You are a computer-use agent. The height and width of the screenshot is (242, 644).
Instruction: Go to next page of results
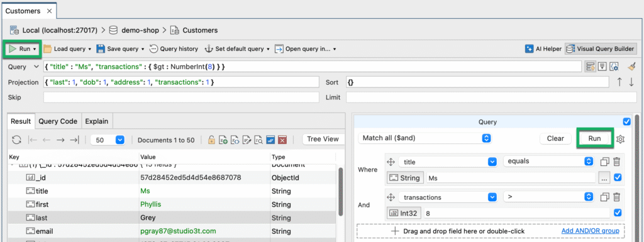60,140
